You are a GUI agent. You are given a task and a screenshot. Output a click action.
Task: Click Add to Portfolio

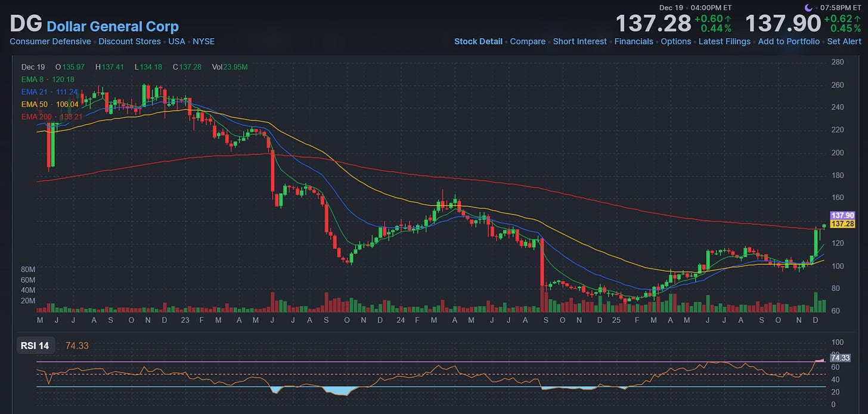tap(789, 42)
